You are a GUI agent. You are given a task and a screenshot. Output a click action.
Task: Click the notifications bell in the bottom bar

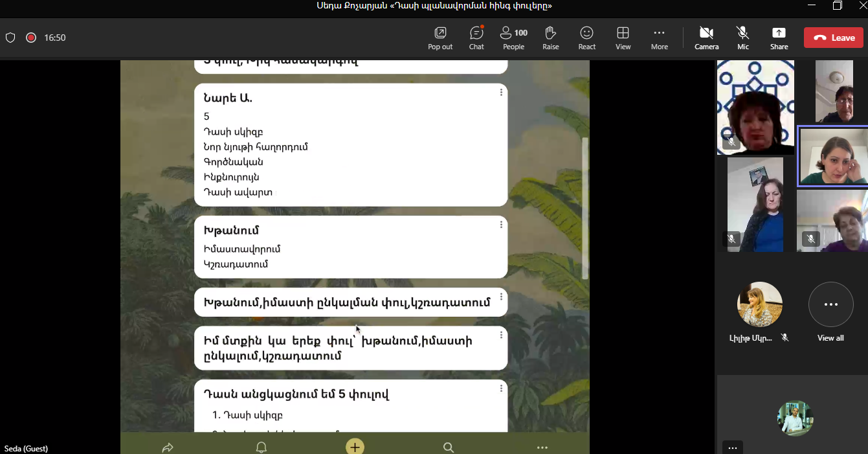[262, 447]
